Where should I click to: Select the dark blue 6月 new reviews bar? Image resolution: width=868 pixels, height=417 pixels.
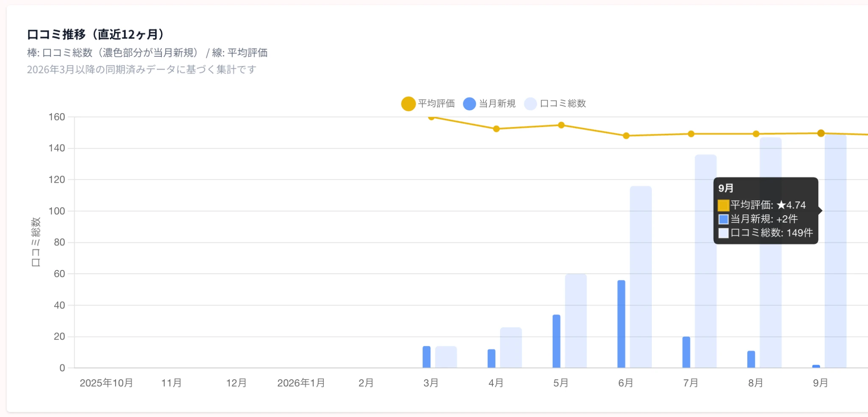621,324
